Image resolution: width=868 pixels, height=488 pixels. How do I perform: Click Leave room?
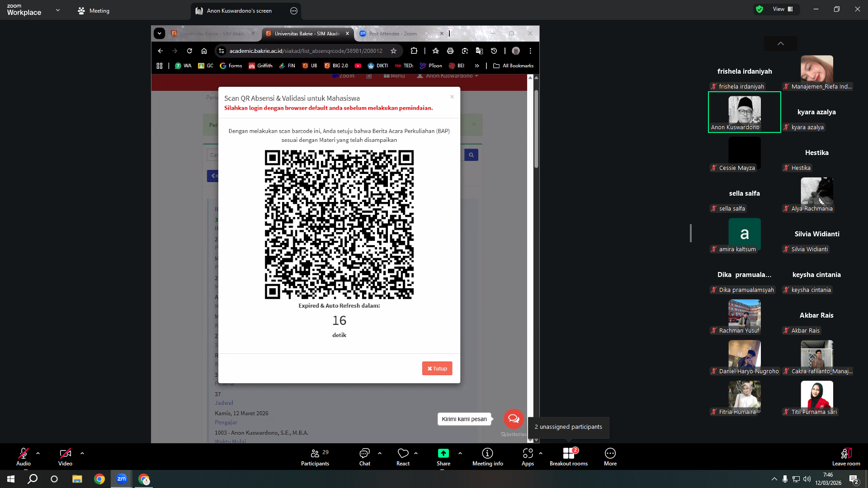[846, 456]
